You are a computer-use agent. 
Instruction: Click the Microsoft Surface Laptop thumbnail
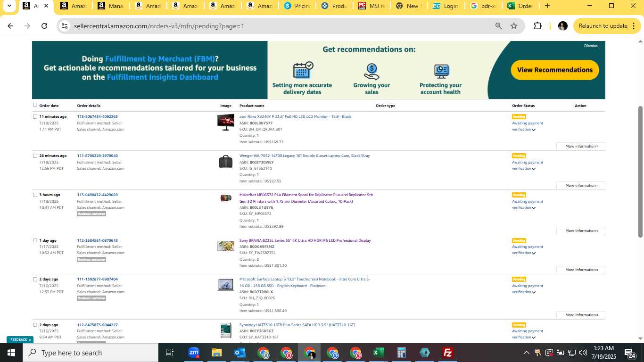[225, 285]
